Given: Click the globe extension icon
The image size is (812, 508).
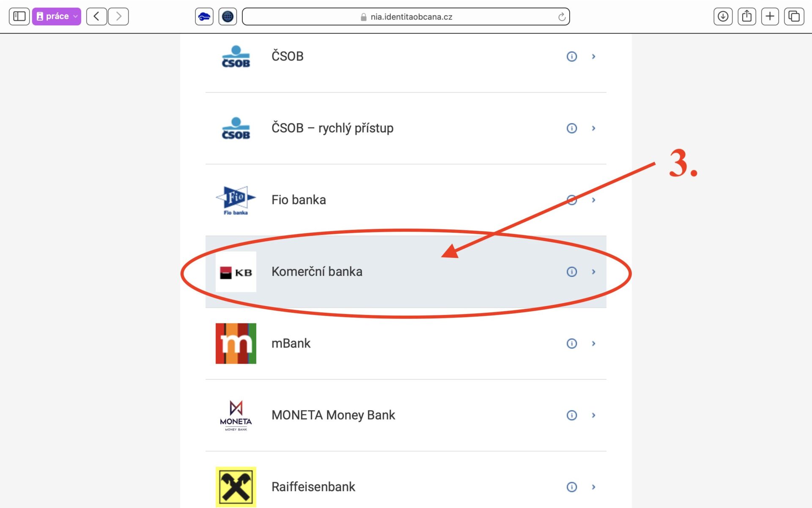Looking at the screenshot, I should [x=228, y=17].
